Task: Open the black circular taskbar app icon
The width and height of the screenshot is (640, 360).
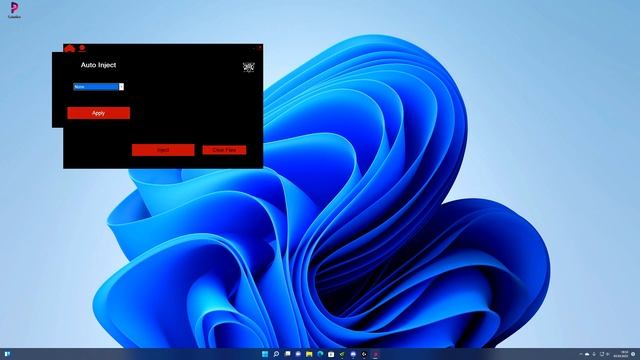Action: click(364, 354)
